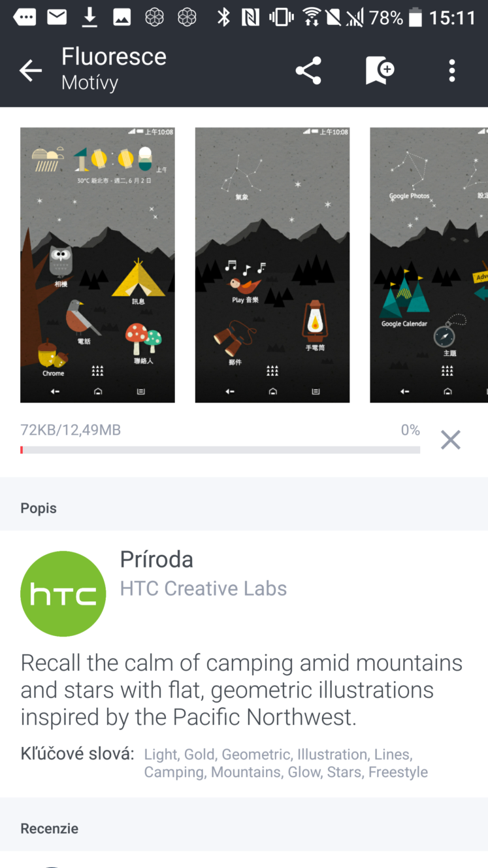Image resolution: width=488 pixels, height=868 pixels.
Task: Tap the Bluetooth status bar icon
Action: (223, 18)
